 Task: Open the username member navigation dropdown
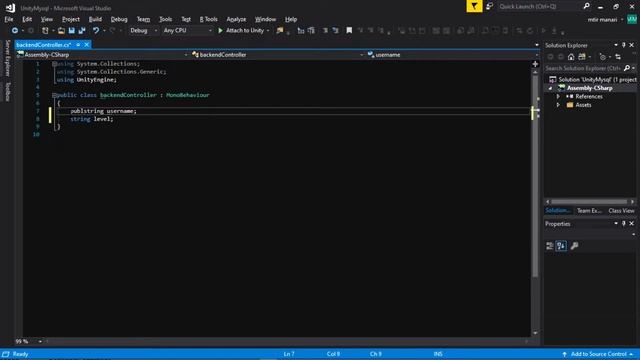[x=453, y=55]
